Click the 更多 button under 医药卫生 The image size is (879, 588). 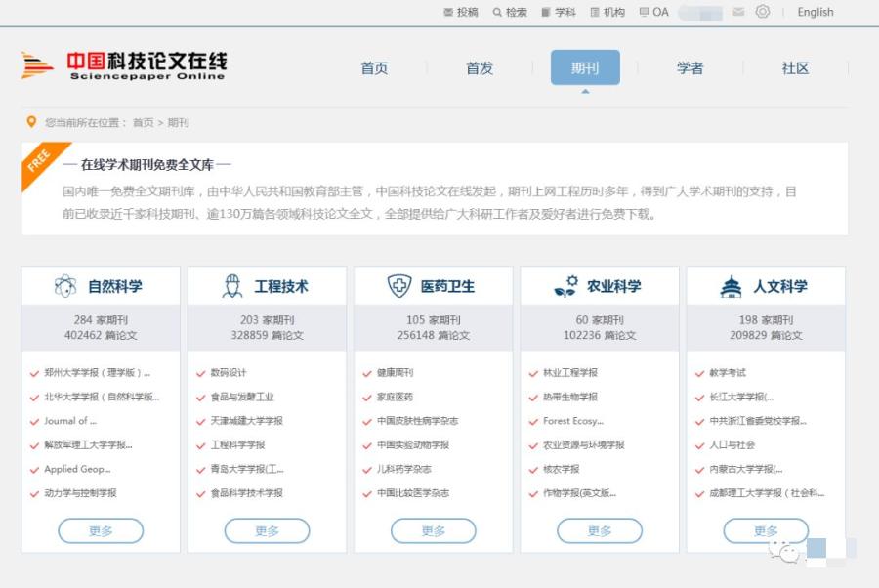tap(434, 530)
